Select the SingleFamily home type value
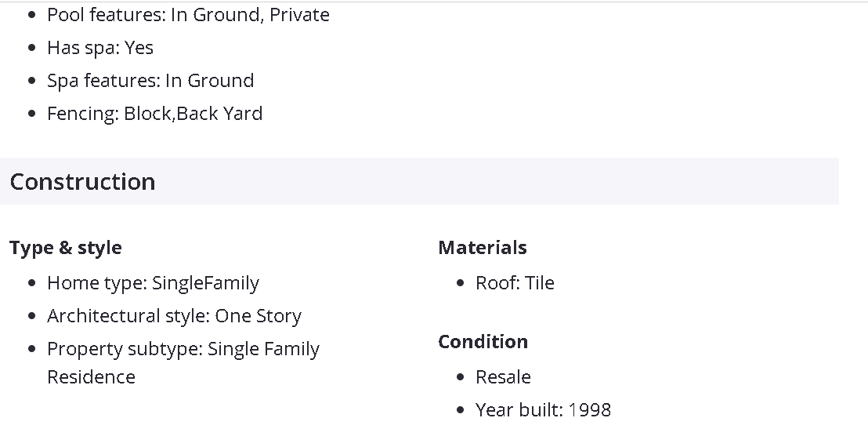The width and height of the screenshot is (868, 447). point(206,283)
